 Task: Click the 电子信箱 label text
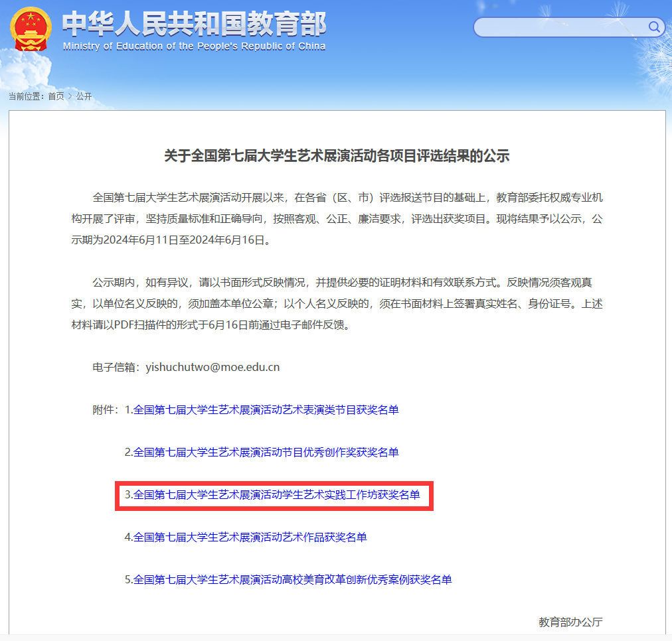(116, 367)
